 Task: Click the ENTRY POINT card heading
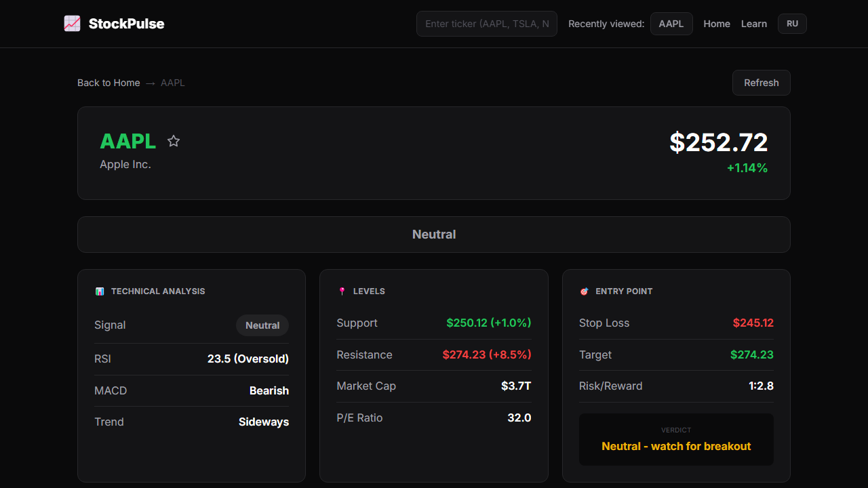click(624, 291)
